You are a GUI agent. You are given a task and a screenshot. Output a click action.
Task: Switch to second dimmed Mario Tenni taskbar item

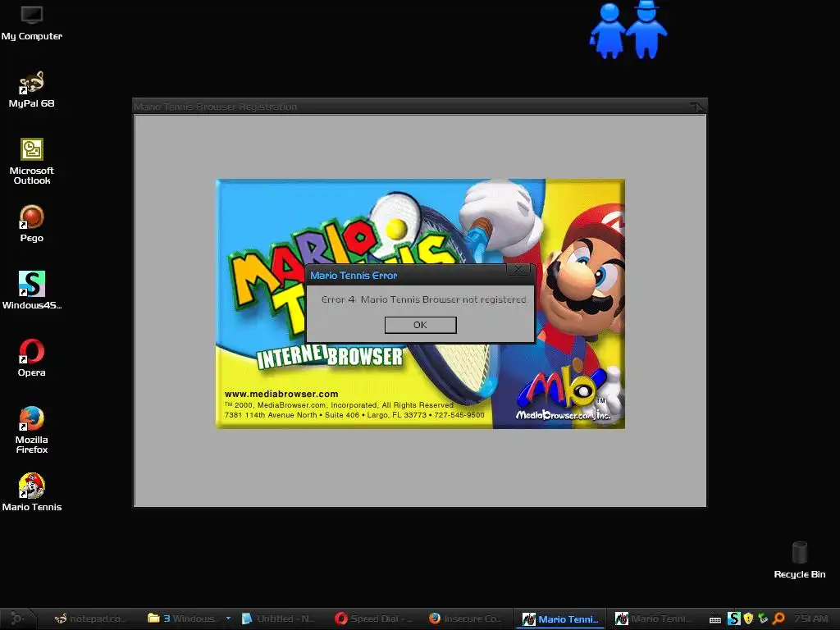652,619
